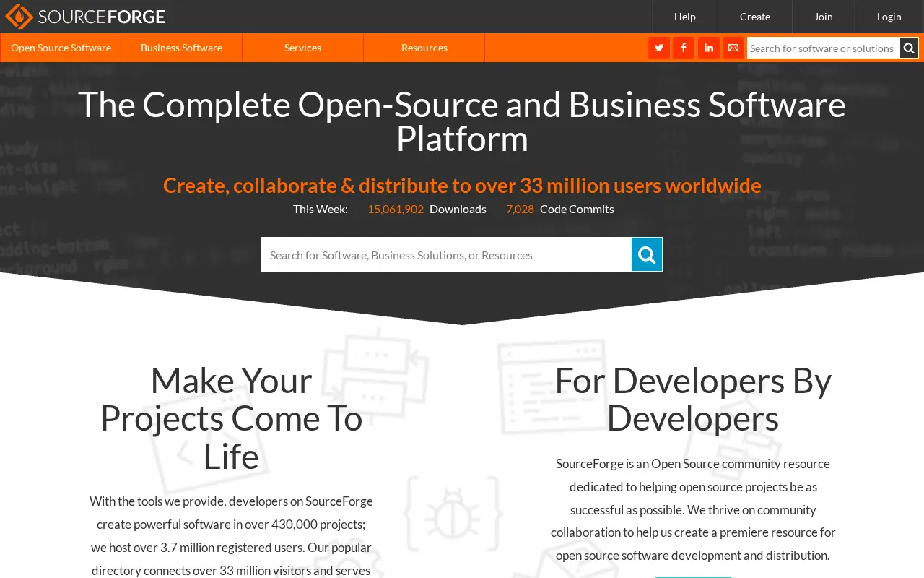Image resolution: width=924 pixels, height=578 pixels.
Task: Click the SourceForge logo
Action: coord(85,16)
